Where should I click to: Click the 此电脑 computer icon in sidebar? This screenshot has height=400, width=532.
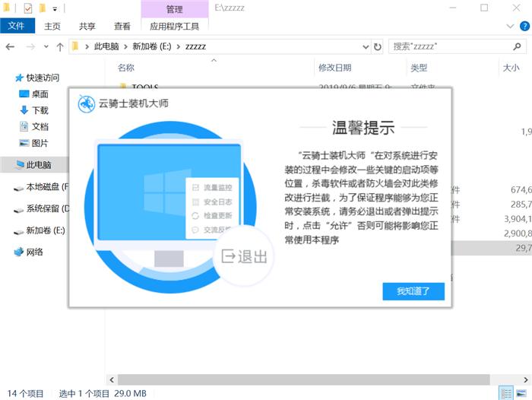point(20,165)
